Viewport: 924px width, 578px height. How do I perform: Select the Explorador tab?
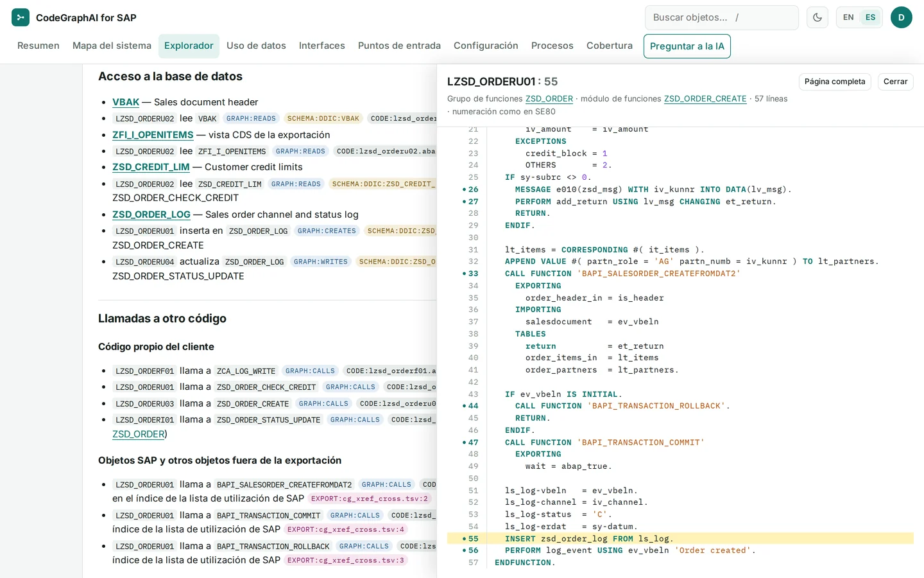(x=189, y=46)
